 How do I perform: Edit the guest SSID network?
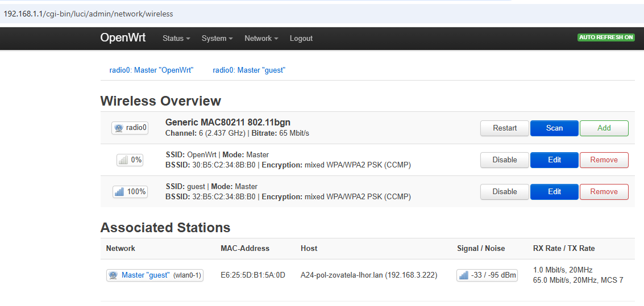[554, 191]
